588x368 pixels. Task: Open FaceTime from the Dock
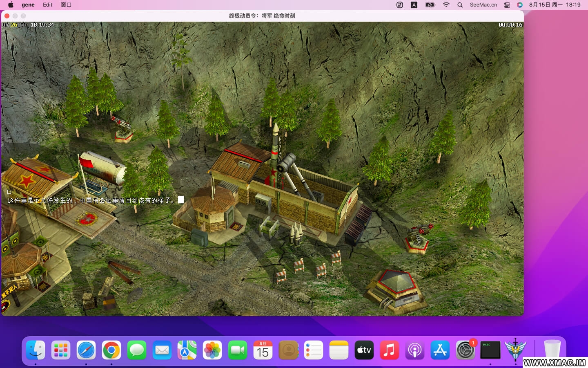click(x=238, y=350)
